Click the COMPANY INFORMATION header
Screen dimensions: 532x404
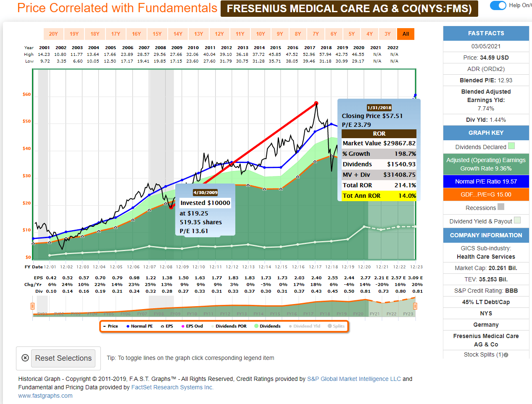486,235
